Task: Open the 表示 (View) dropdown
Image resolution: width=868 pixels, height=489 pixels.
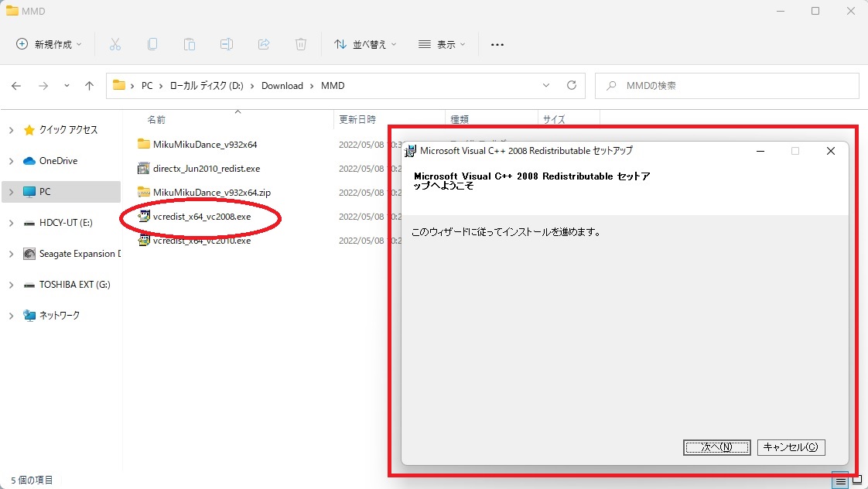Action: pyautogui.click(x=442, y=44)
